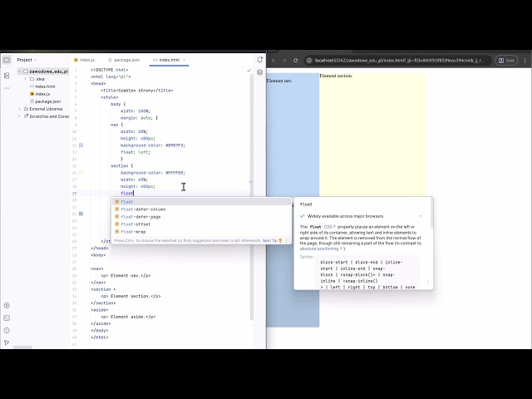
Task: Click the index.js file icon in project tree
Action: coord(32,94)
